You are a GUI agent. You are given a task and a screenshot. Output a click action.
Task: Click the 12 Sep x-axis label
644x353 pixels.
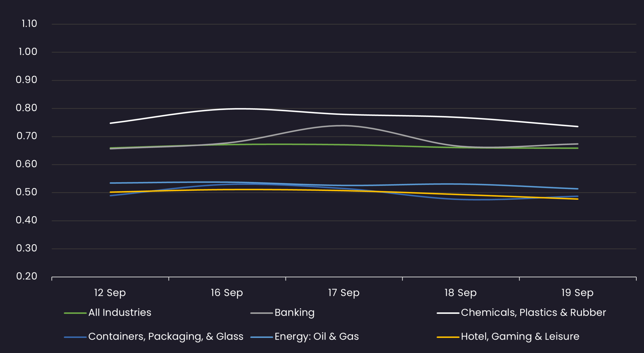click(x=110, y=293)
